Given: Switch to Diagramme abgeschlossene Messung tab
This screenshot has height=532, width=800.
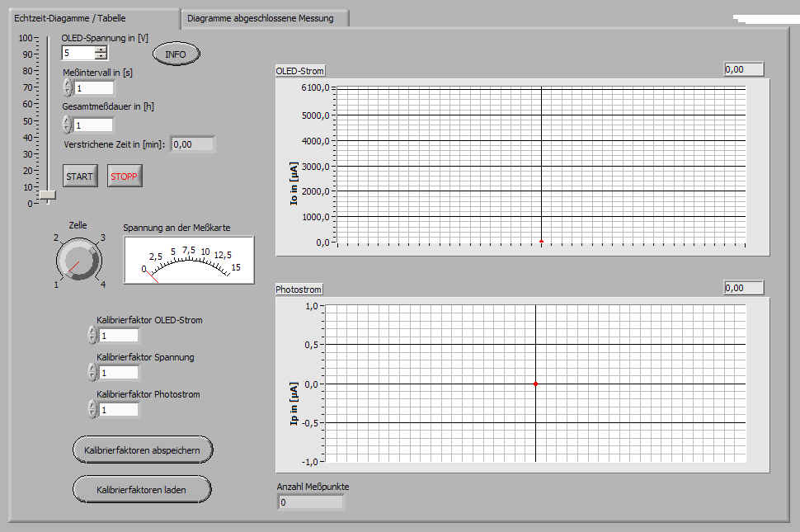Looking at the screenshot, I should [261, 17].
